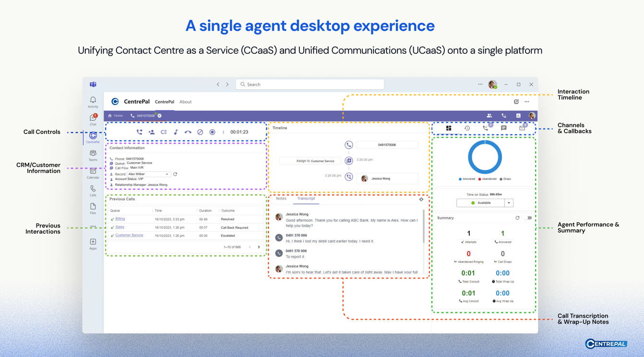Navigate forward in Teams
The height and width of the screenshot is (357, 644).
click(x=227, y=84)
